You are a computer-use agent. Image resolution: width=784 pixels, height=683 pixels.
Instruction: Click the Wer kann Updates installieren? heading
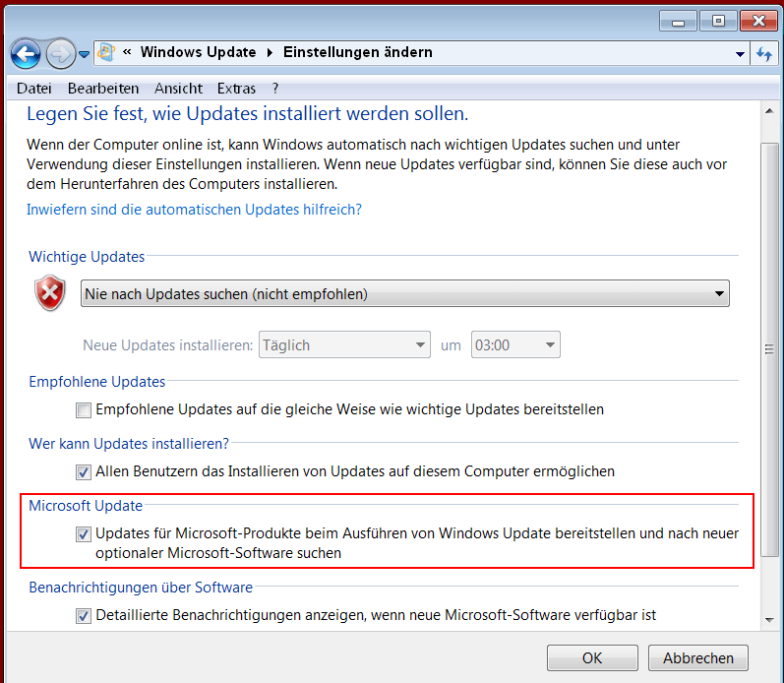pyautogui.click(x=129, y=443)
